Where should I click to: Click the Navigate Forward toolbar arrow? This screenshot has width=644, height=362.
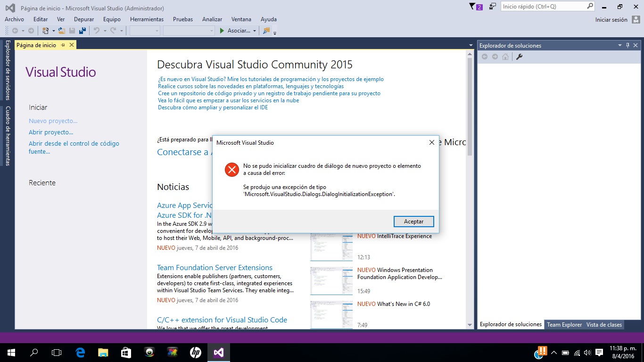tap(31, 31)
